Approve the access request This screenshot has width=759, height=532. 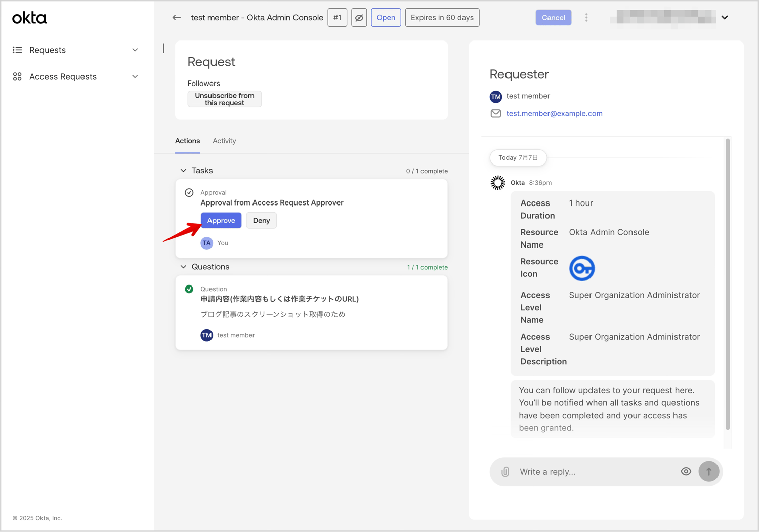(x=221, y=220)
